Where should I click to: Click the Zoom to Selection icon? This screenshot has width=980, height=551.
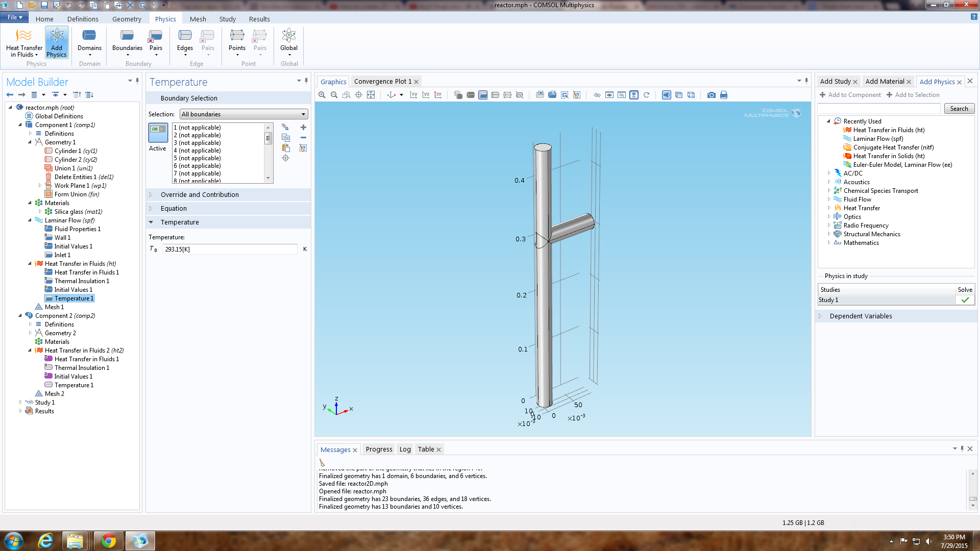pyautogui.click(x=286, y=158)
